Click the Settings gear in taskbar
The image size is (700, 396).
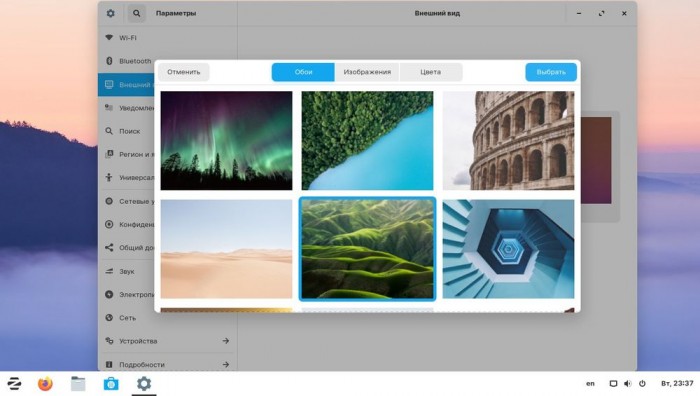(x=144, y=383)
